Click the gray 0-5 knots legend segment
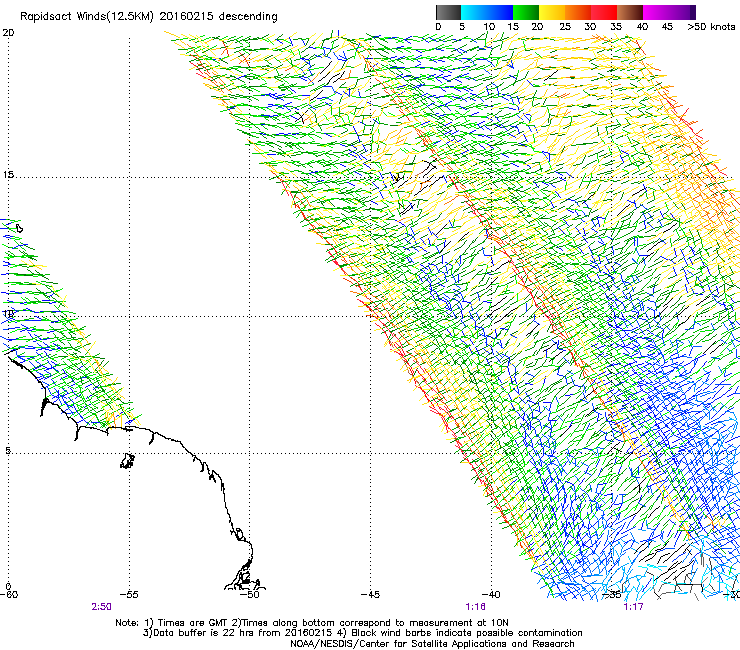Viewport: 740px width, 650px height. click(x=448, y=12)
